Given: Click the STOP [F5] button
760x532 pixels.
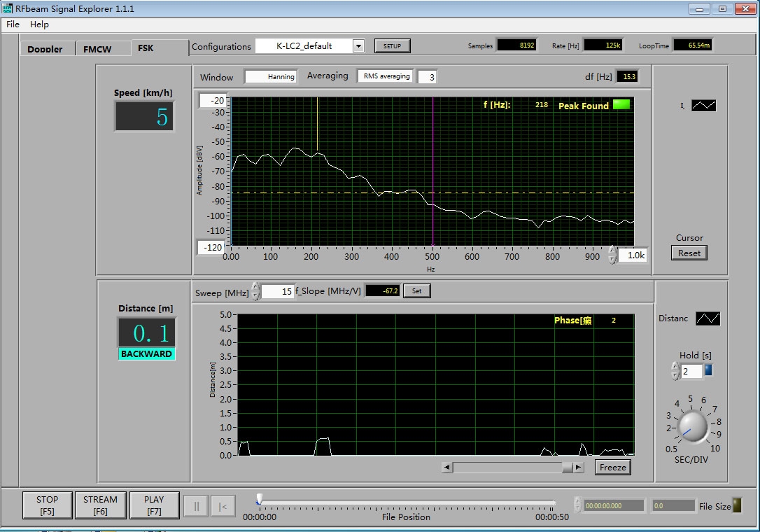Looking at the screenshot, I should click(47, 505).
